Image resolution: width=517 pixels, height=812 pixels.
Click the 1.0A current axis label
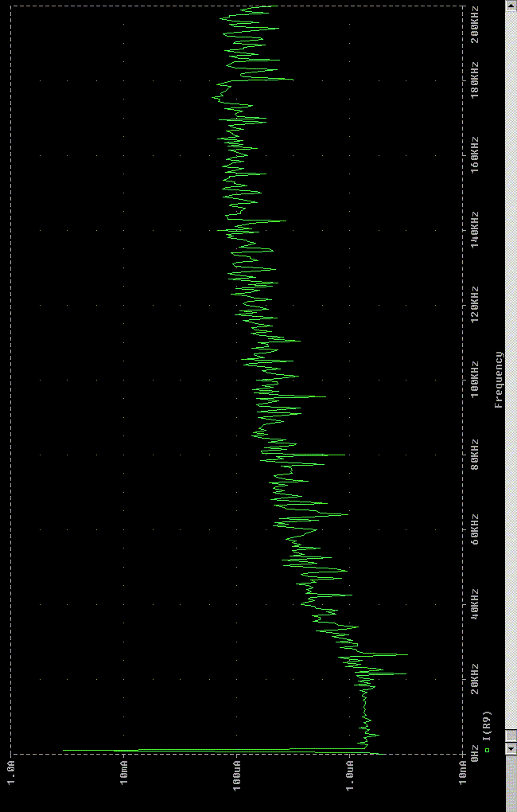(x=11, y=775)
